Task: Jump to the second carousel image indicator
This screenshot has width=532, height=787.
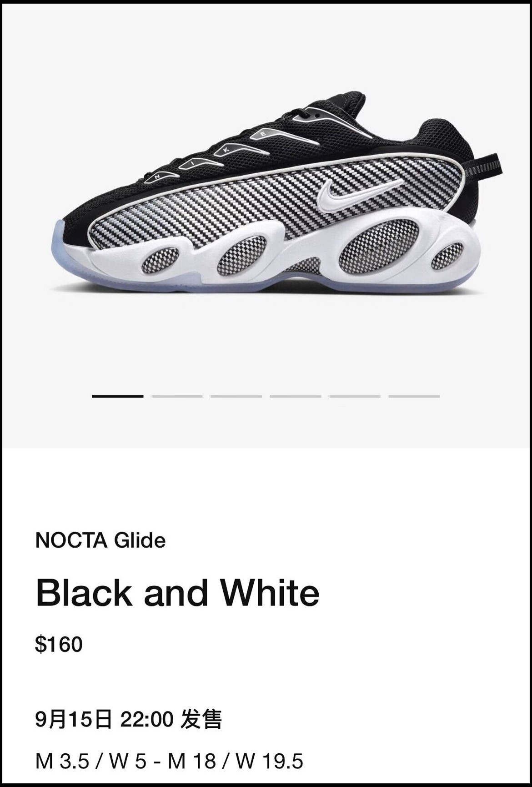Action: tap(177, 396)
